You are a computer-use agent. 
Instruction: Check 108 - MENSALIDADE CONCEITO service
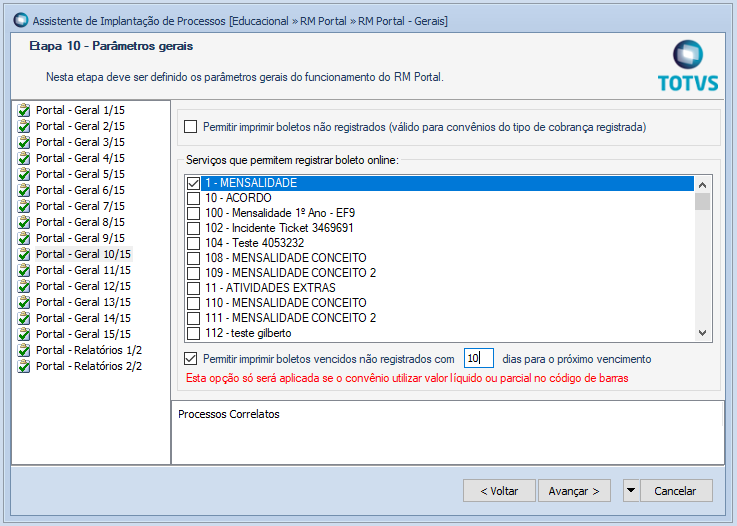pyautogui.click(x=194, y=258)
